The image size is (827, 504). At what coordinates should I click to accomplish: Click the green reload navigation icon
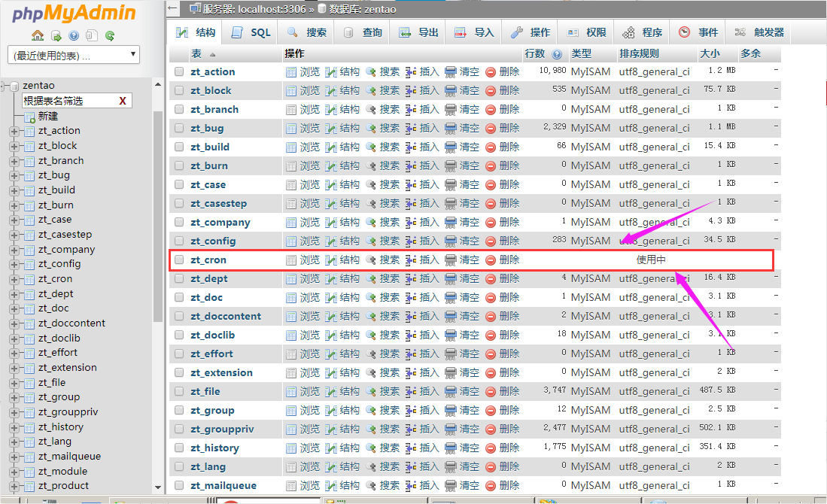click(x=110, y=36)
